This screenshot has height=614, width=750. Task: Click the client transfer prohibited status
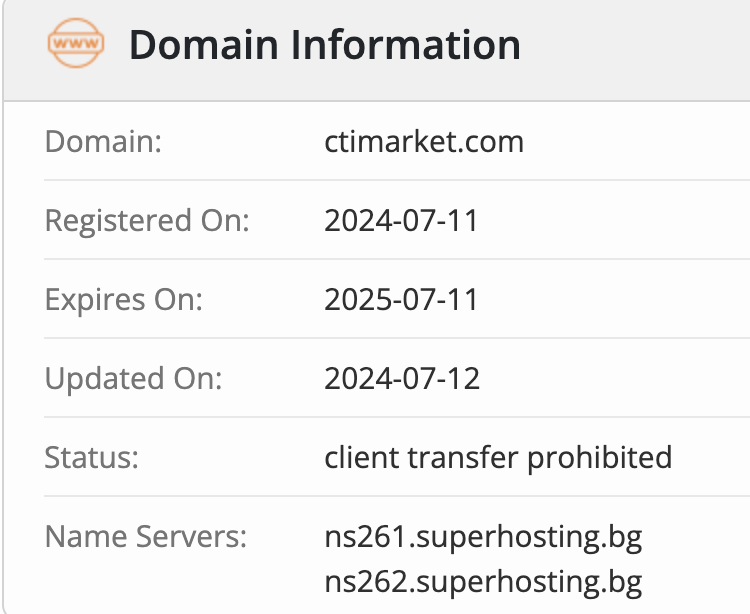[x=498, y=458]
